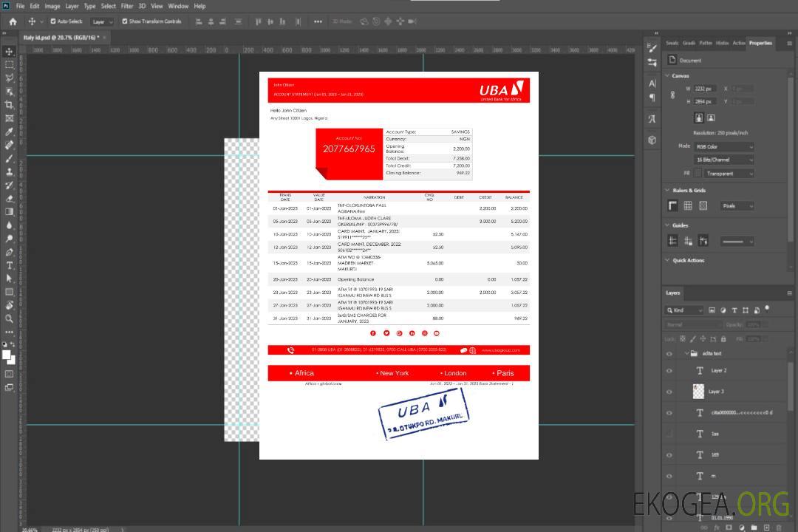
Task: Open the Window menu
Action: pyautogui.click(x=178, y=6)
